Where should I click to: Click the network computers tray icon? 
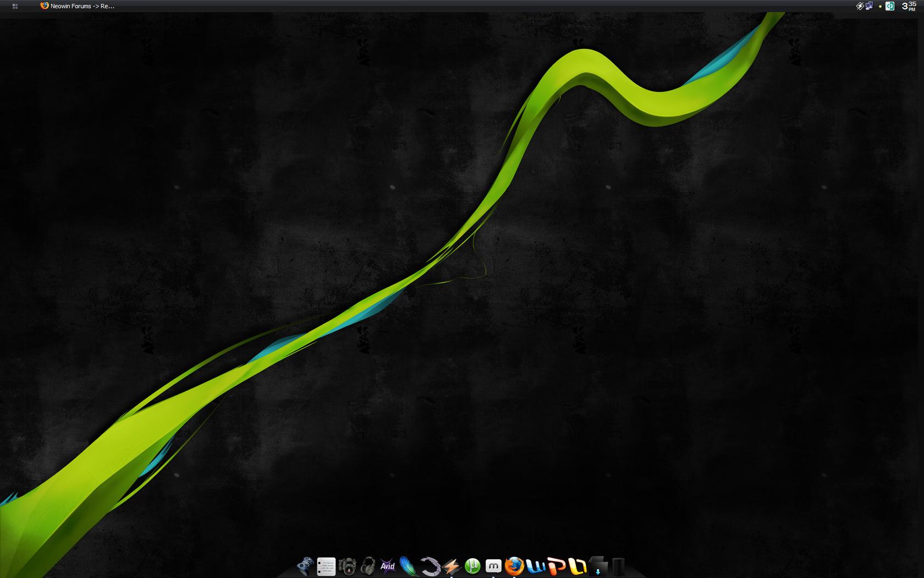point(869,6)
